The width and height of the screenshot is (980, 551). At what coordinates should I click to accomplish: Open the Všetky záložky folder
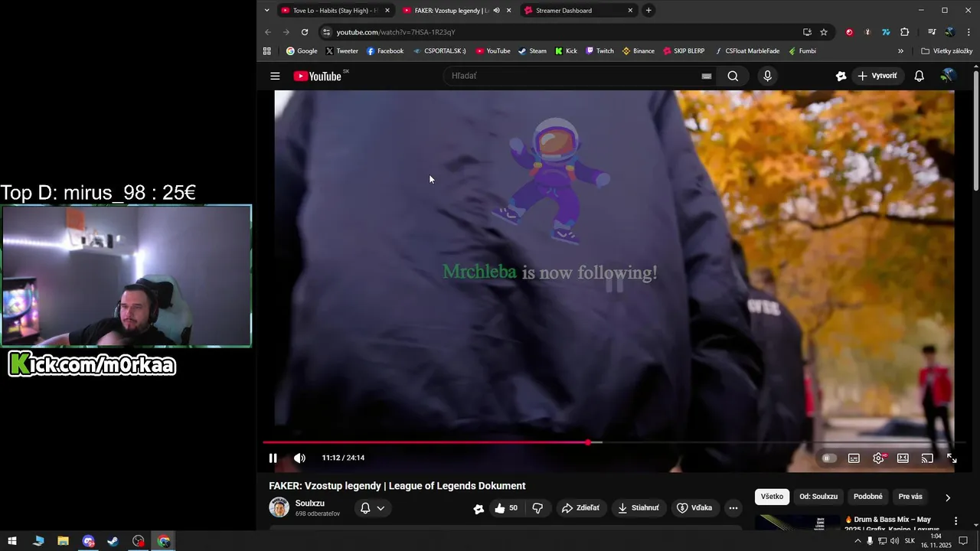[x=947, y=51]
